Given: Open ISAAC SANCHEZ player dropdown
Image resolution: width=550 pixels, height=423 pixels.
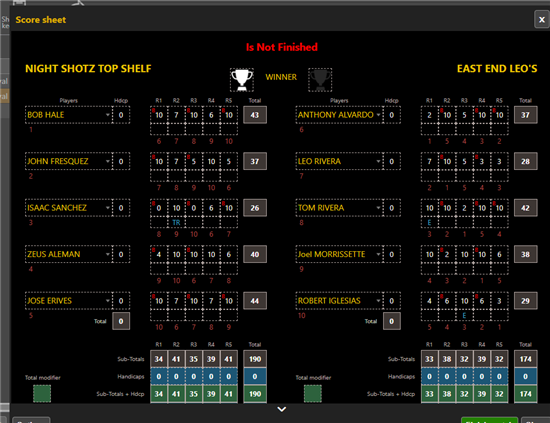Looking at the screenshot, I should 107,208.
